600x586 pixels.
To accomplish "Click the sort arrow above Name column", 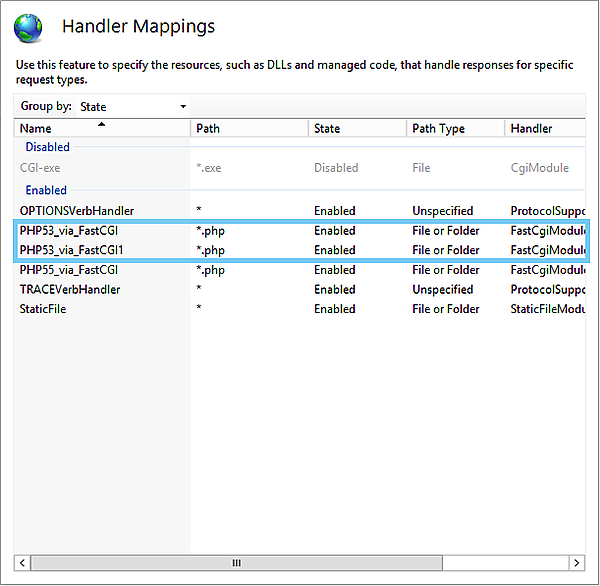I will 101,123.
